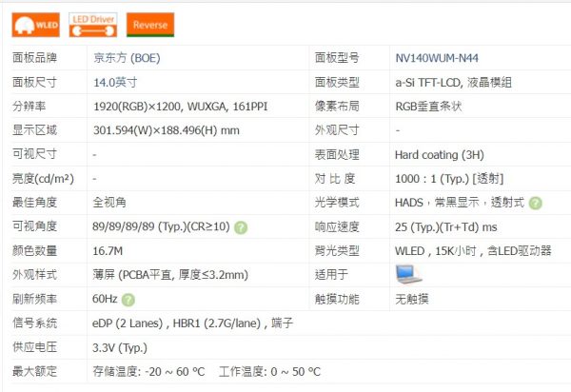Select the 供应电压 label
The width and height of the screenshot is (571, 392).
[34, 347]
